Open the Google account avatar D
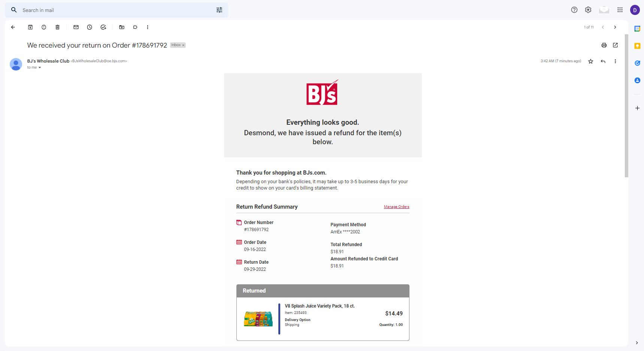 tap(635, 10)
